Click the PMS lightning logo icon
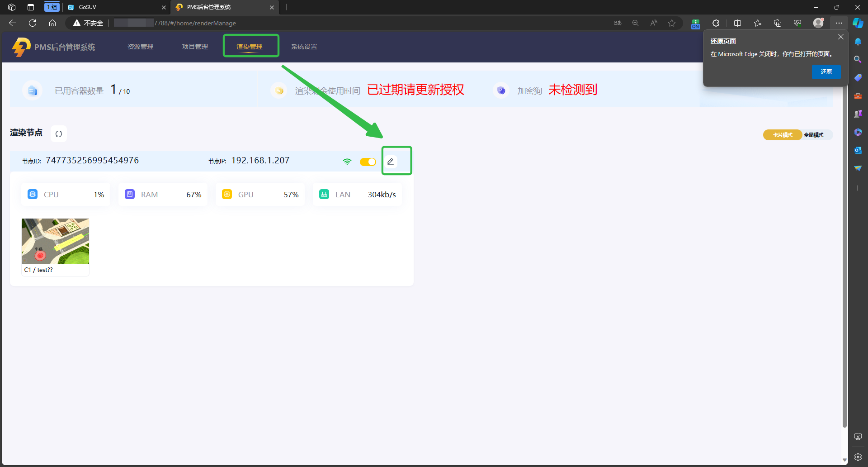The width and height of the screenshot is (868, 467). point(21,47)
